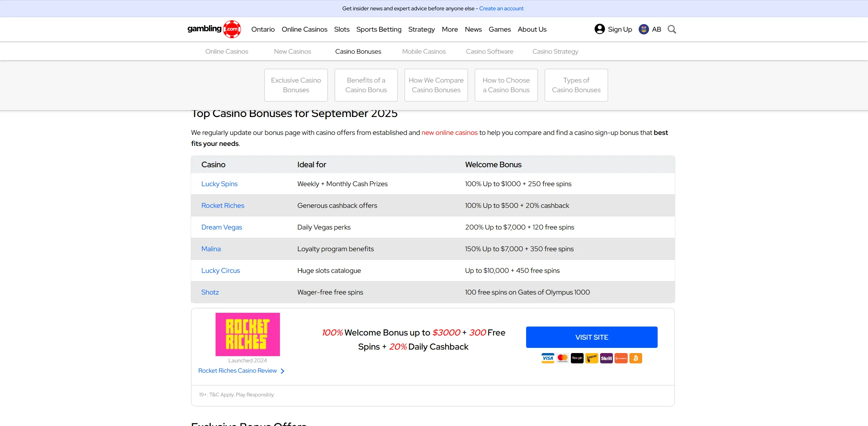Screen dimensions: 868x426
Task: Click the Interac payment icon
Action: tap(592, 358)
